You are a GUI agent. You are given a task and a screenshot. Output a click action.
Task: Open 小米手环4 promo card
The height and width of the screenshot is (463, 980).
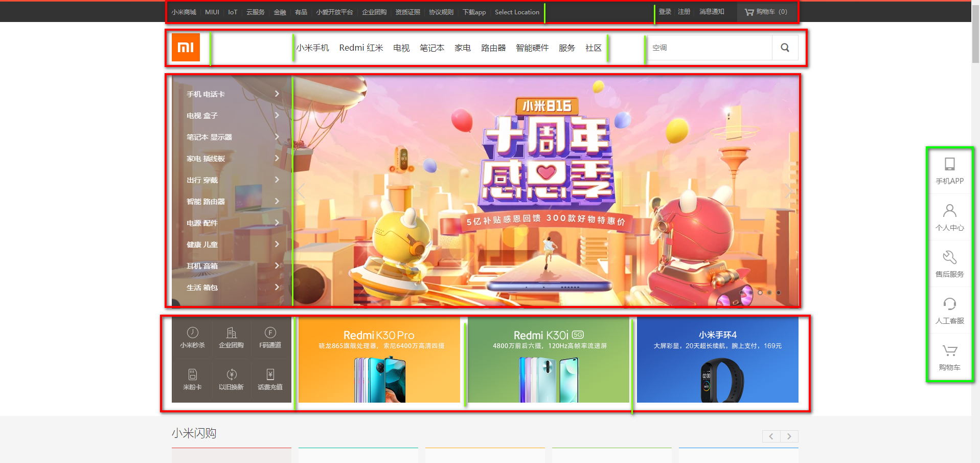point(718,360)
